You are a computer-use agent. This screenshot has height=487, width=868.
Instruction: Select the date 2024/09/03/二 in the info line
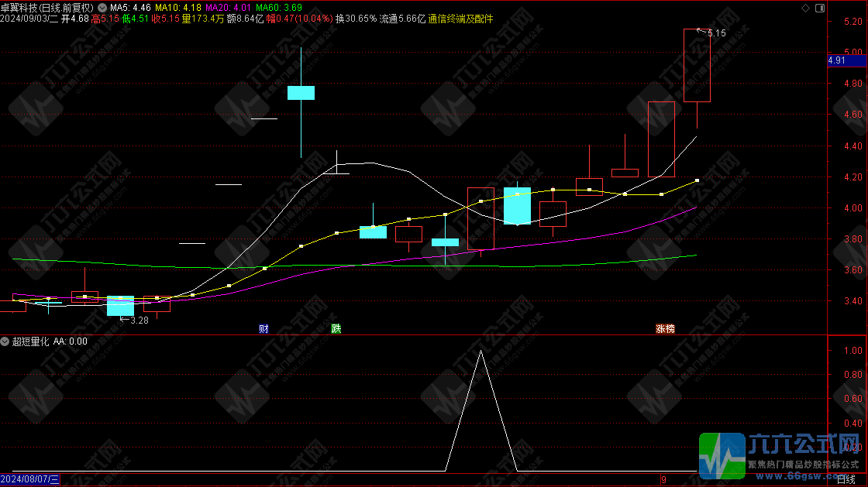29,19
